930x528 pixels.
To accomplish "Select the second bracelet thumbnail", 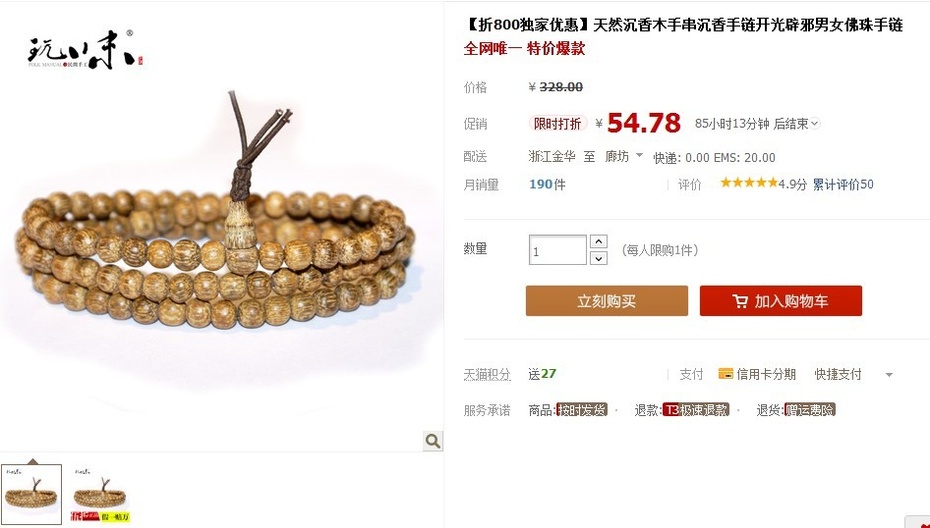I will click(x=100, y=495).
